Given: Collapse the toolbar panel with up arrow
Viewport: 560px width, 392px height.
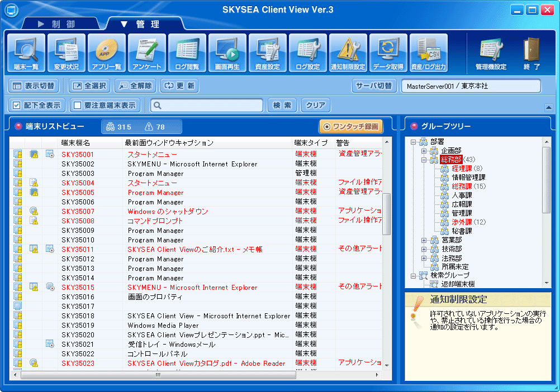Looking at the screenshot, I should pos(549,107).
